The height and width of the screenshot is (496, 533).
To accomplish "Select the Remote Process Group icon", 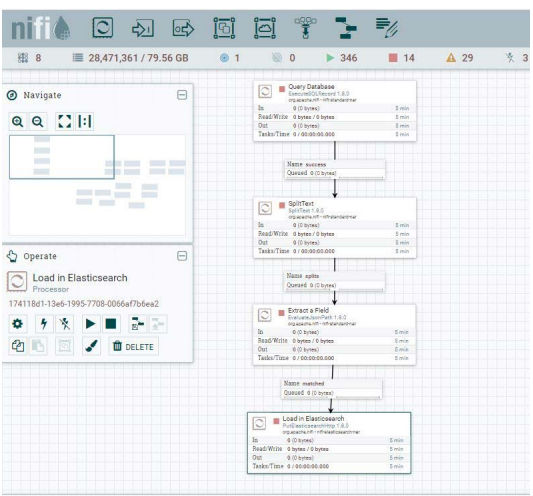I will click(265, 28).
